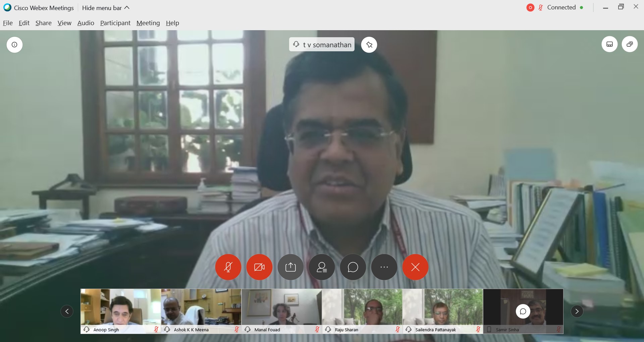Click Manal Fouad's muted mic icon
Viewport: 644px width, 342px height.
[x=317, y=330]
